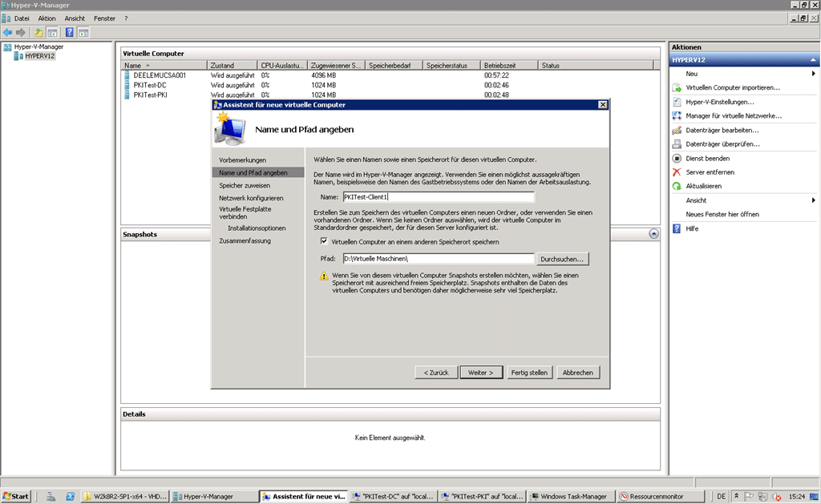This screenshot has height=504, width=821.
Task: Toggle the action pane toolbar icon
Action: click(x=83, y=32)
